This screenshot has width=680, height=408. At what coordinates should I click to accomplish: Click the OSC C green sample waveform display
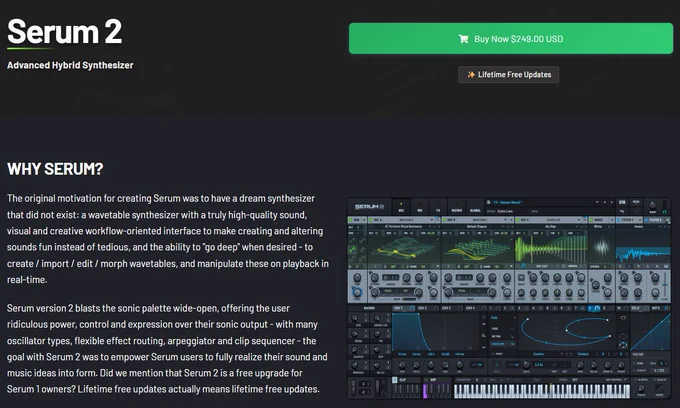551,249
